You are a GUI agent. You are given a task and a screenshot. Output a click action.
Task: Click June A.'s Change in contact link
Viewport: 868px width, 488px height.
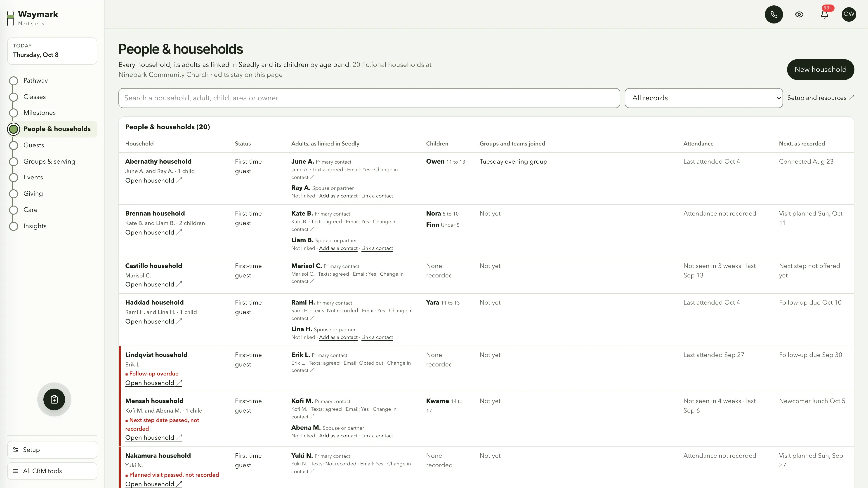tap(344, 174)
